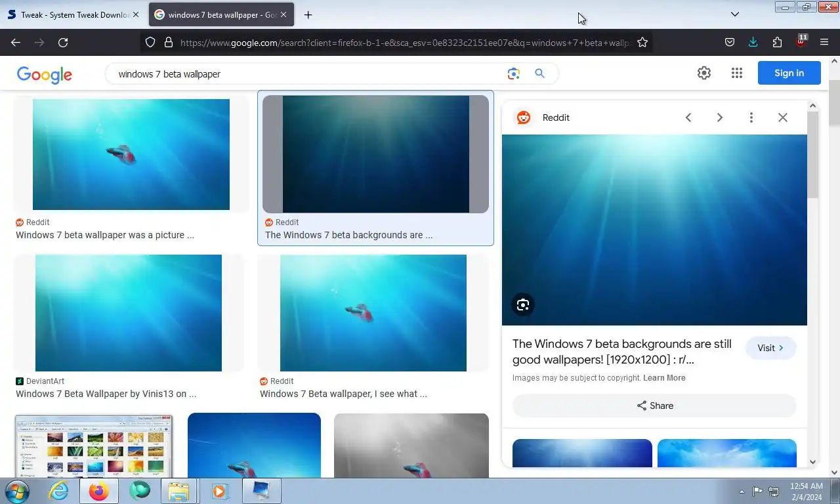Viewport: 840px width, 504px height.
Task: Reload the page with the refresh icon
Action: (63, 42)
